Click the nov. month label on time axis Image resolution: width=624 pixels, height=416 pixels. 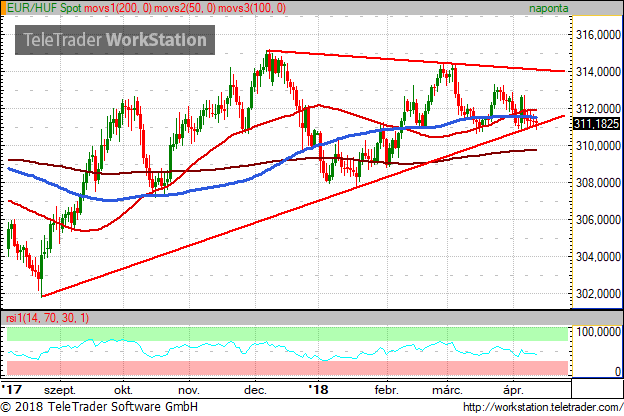pos(189,390)
